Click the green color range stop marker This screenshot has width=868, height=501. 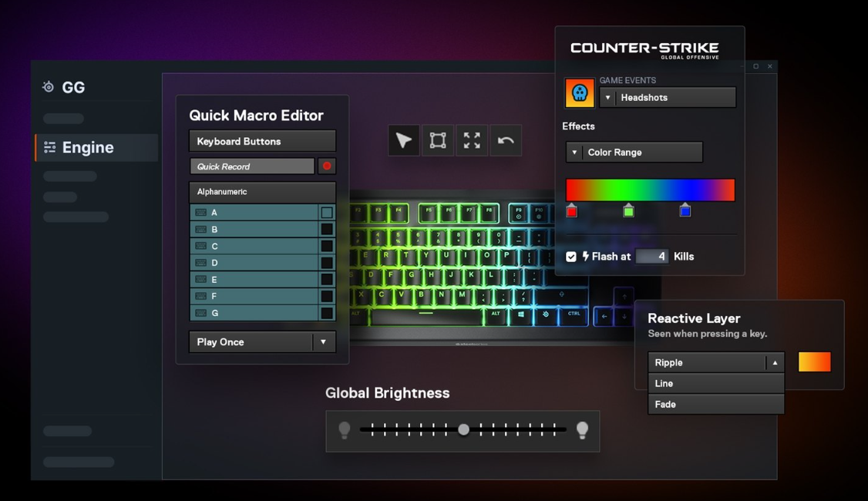click(628, 211)
